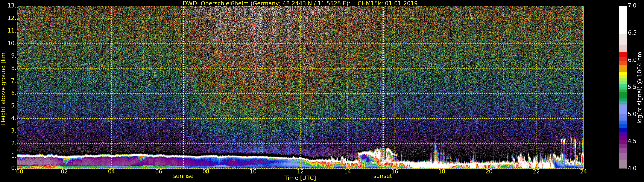644x182 pixels.
Task: Click the time tick label '06'
Action: pos(158,172)
